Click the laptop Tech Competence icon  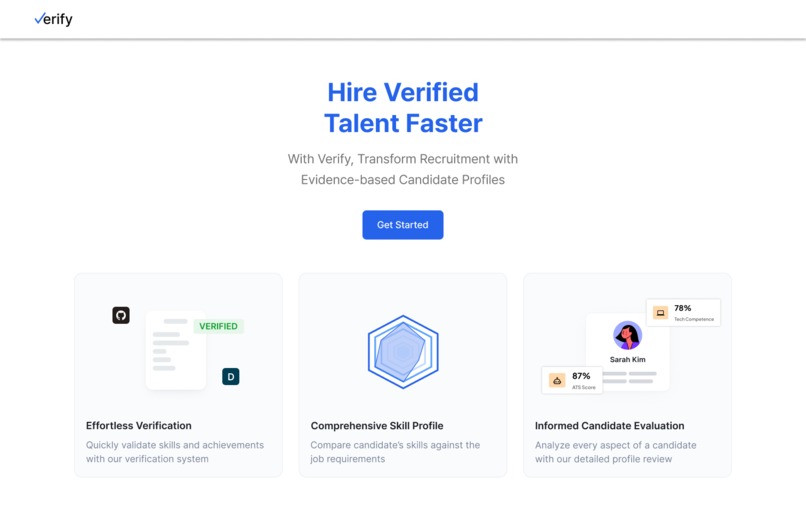click(660, 313)
